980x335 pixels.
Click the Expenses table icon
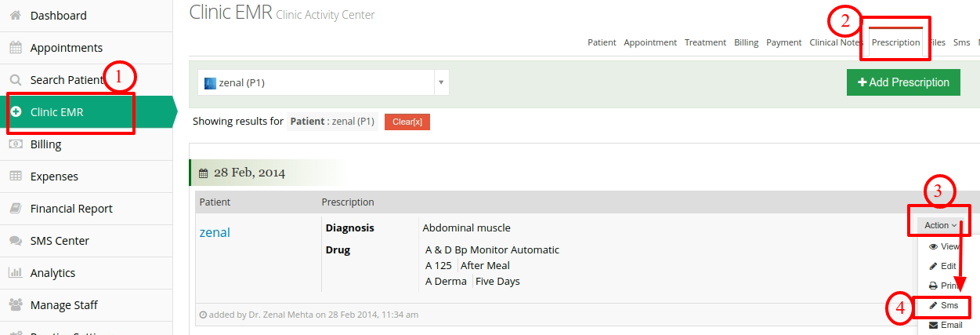click(x=15, y=177)
